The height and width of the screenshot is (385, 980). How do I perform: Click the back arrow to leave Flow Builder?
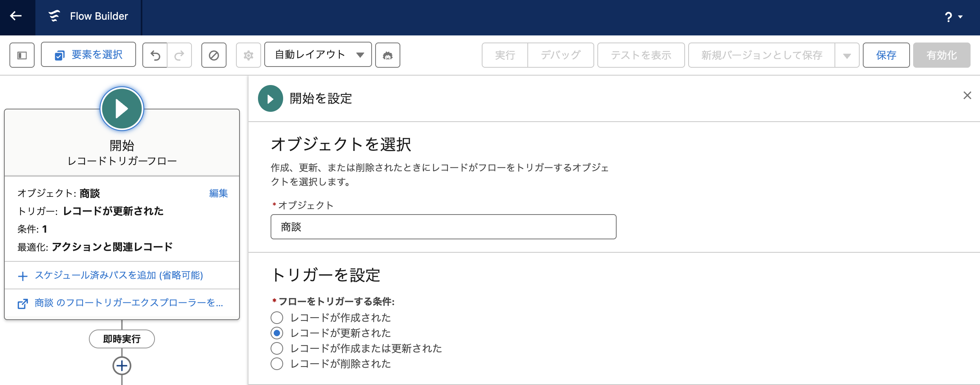(16, 16)
